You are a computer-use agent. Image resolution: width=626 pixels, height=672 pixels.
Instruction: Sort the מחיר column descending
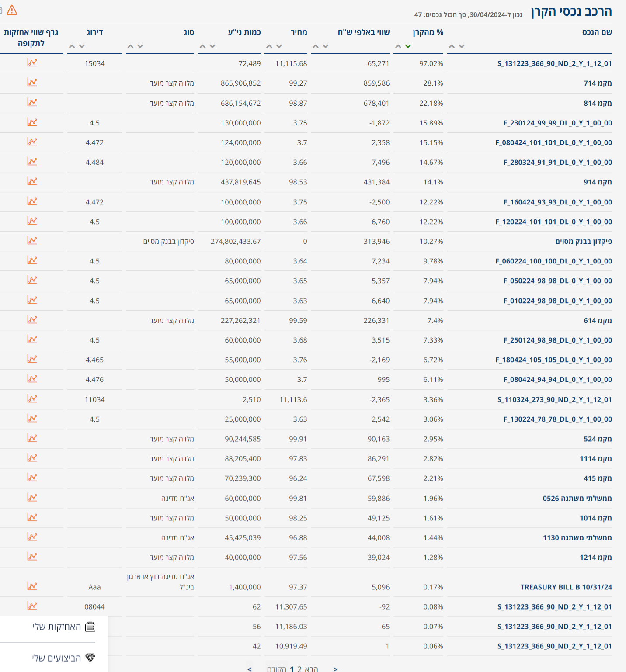pos(279,46)
